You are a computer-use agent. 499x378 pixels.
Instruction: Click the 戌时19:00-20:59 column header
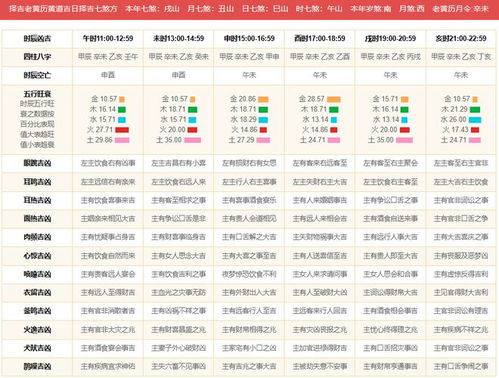(x=390, y=39)
